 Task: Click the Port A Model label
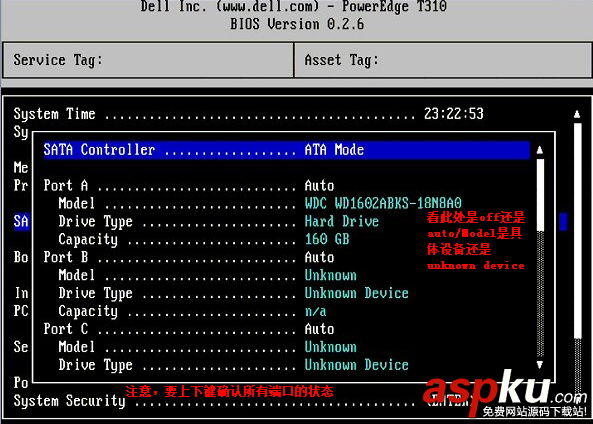76,203
